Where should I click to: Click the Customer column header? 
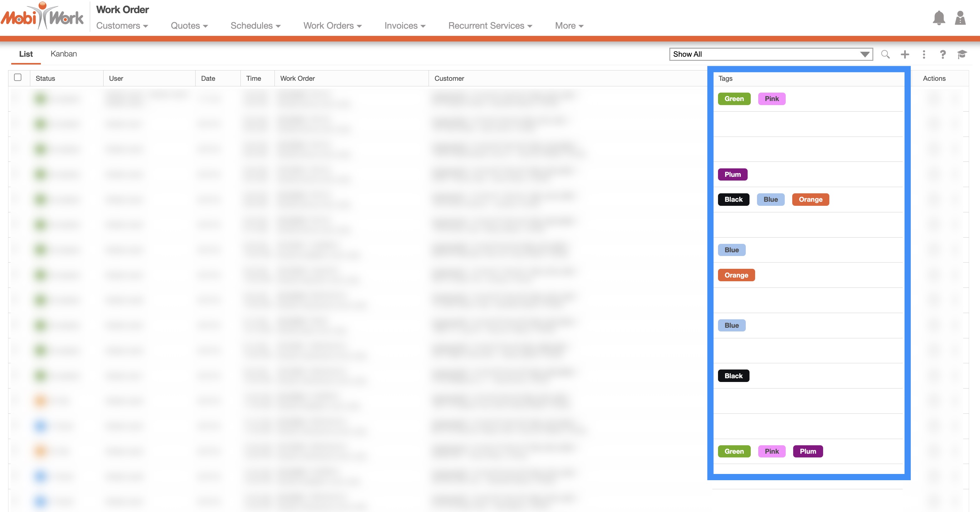click(449, 78)
